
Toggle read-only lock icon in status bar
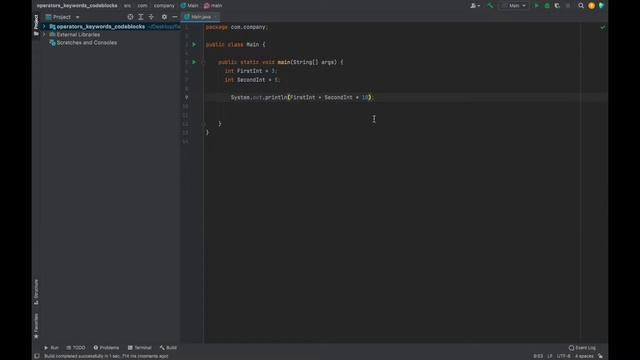(x=600, y=356)
